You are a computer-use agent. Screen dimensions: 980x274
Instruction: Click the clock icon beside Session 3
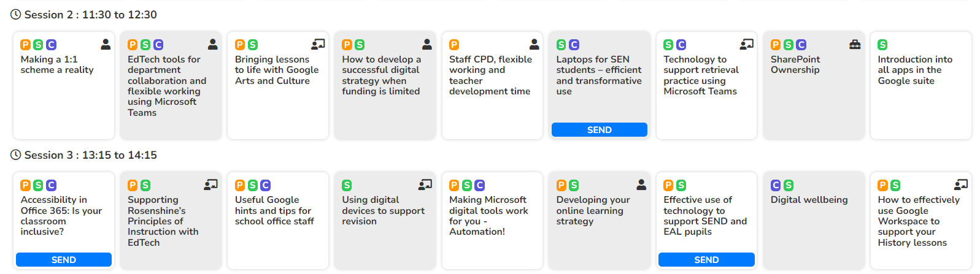(16, 155)
